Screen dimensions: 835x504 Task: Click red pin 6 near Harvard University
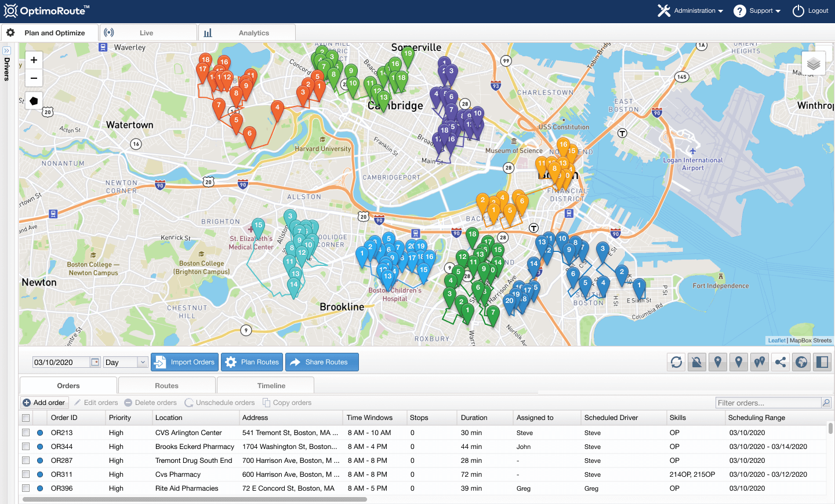249,136
